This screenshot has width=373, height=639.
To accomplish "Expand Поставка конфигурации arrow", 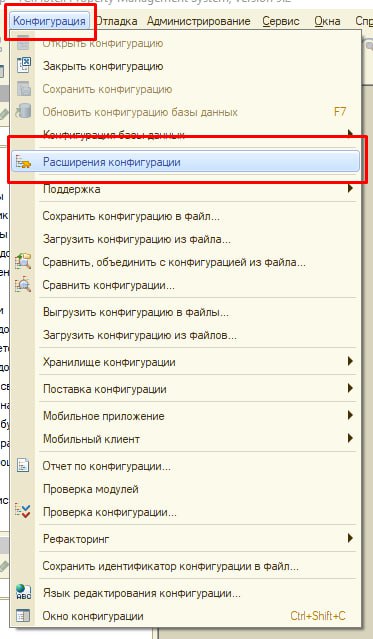I will (x=350, y=388).
